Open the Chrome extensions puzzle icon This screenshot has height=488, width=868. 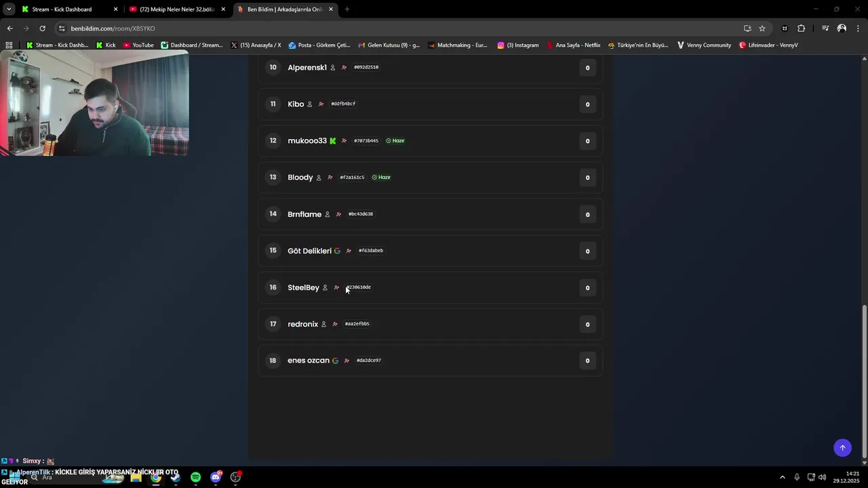[801, 28]
